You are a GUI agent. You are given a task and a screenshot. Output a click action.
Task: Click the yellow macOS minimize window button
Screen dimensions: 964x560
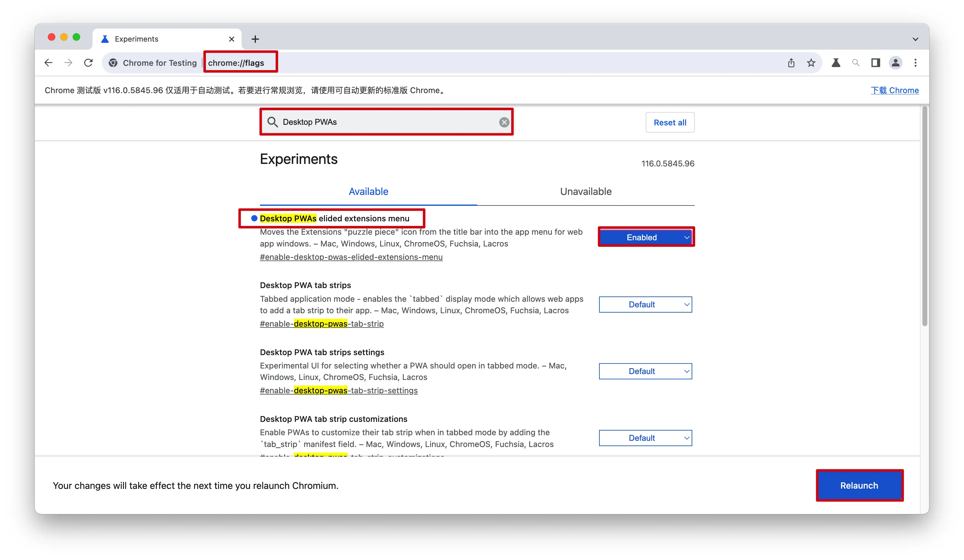64,37
